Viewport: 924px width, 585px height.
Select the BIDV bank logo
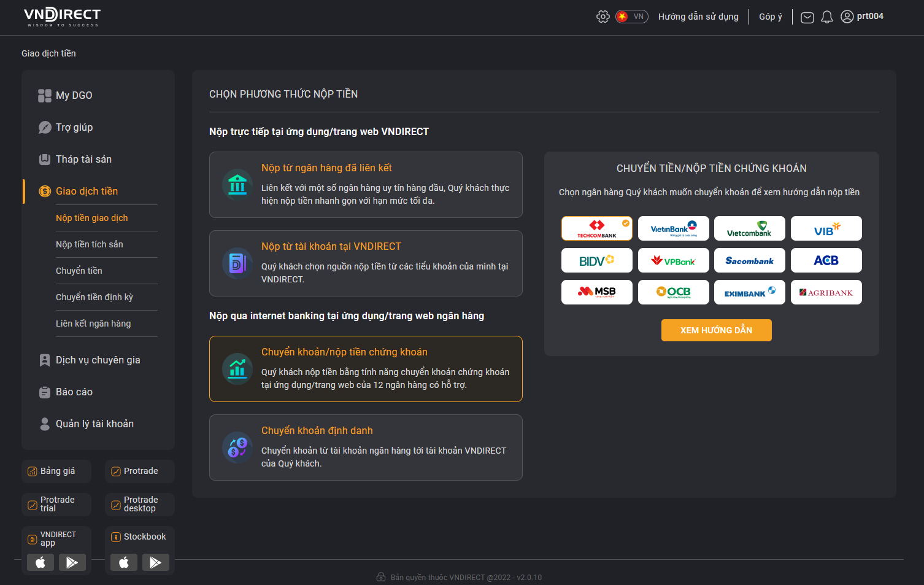pyautogui.click(x=597, y=260)
